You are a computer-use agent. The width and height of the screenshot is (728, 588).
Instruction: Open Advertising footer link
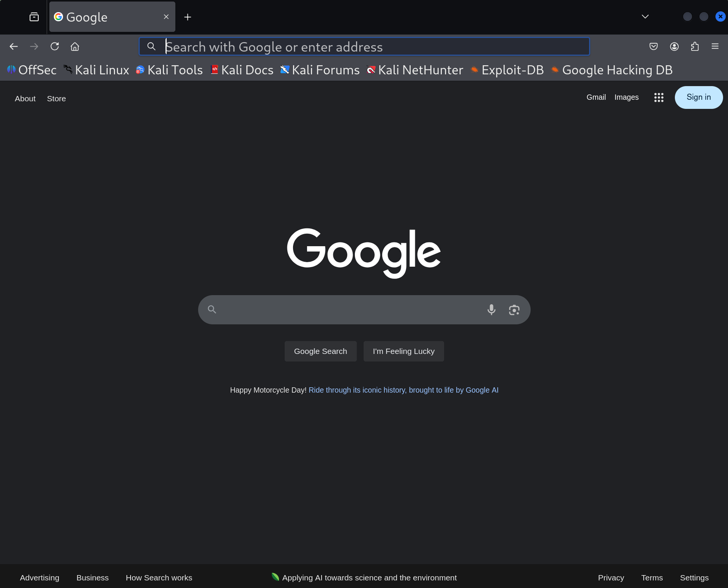click(x=39, y=577)
